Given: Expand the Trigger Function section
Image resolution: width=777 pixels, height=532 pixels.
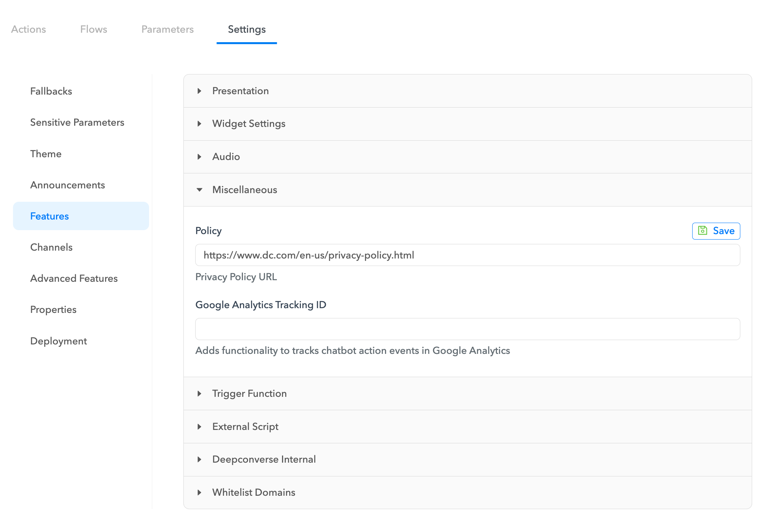Looking at the screenshot, I should coord(249,394).
